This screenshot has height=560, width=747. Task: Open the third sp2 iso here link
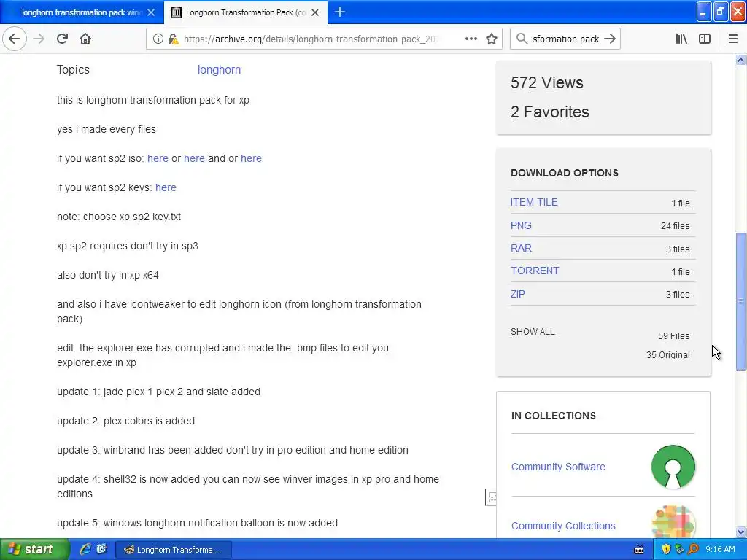[251, 158]
